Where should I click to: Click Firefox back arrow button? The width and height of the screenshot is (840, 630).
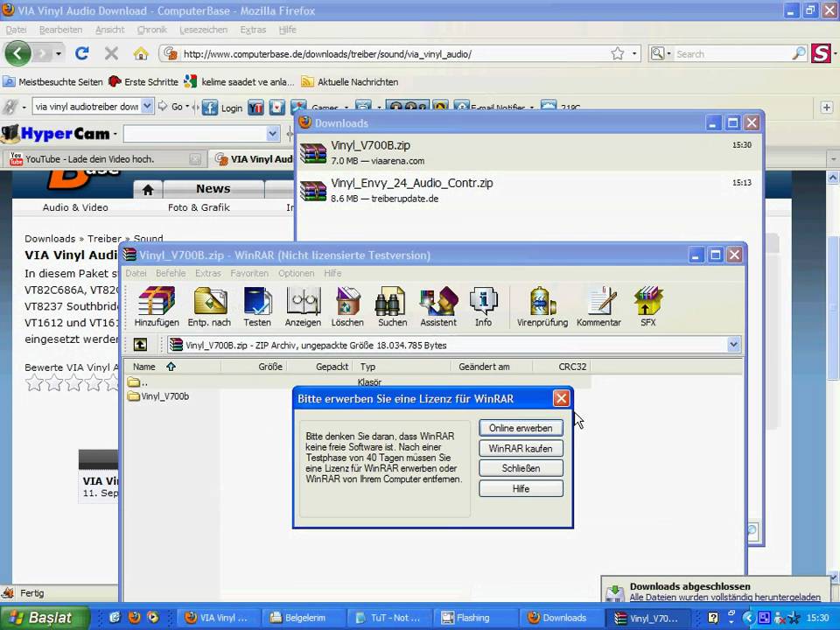[x=17, y=53]
